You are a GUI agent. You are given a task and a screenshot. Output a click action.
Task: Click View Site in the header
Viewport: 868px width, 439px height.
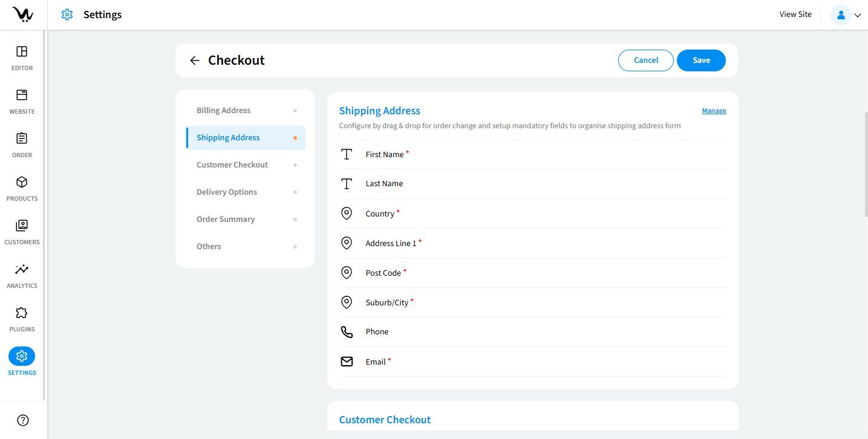[795, 15]
